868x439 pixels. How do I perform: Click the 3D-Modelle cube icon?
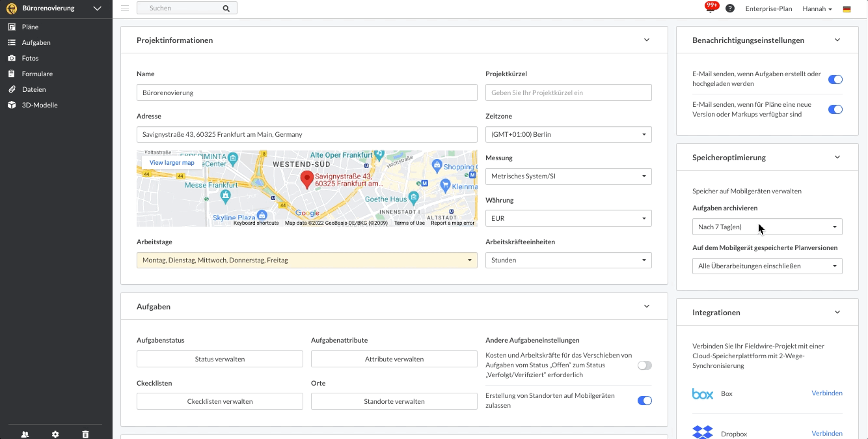pos(11,105)
